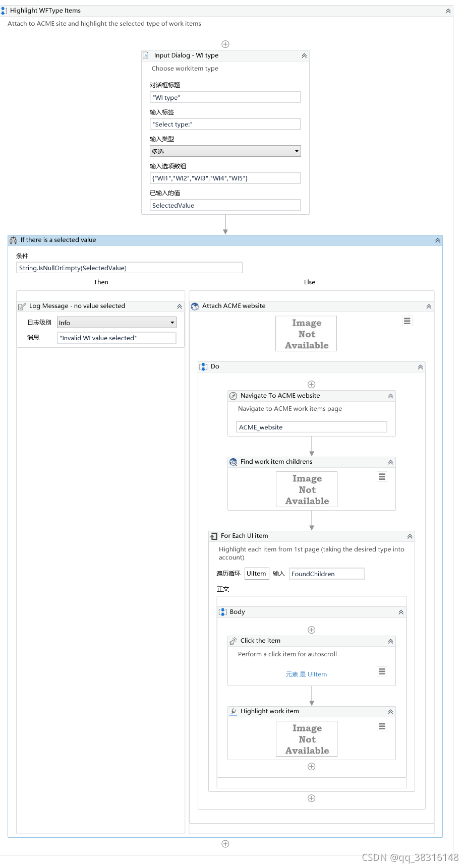This screenshot has width=466, height=868.
Task: Open options menu of Find work item childrens
Action: pyautogui.click(x=382, y=477)
